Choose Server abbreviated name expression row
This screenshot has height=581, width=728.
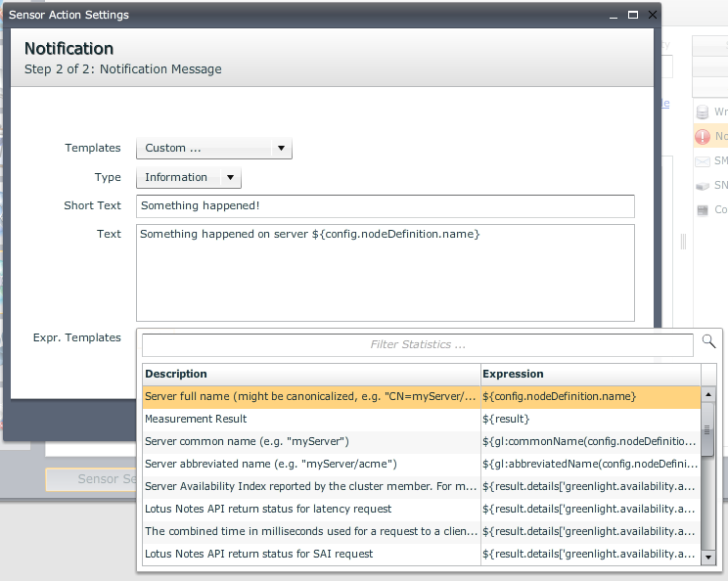click(312, 464)
